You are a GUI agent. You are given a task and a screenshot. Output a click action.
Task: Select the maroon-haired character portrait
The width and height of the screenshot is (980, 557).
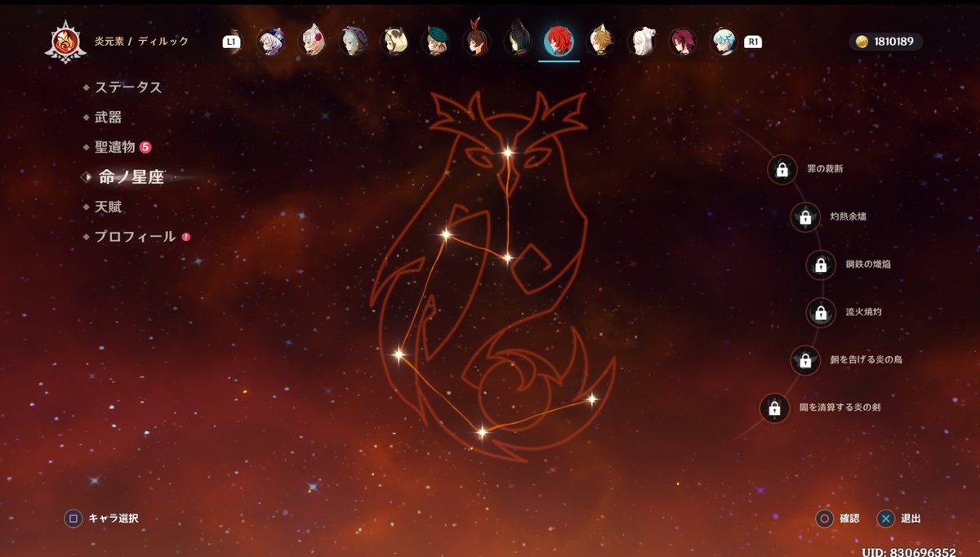[x=683, y=41]
